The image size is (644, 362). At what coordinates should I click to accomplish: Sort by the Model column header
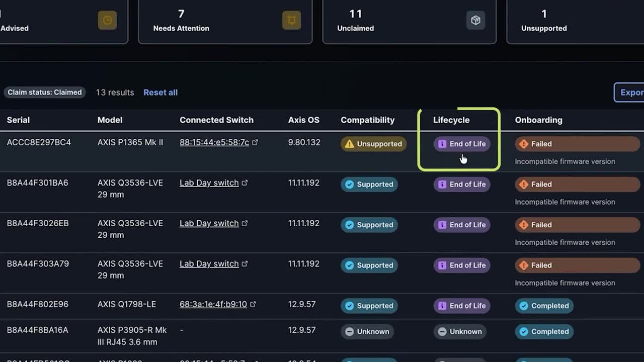(x=110, y=120)
